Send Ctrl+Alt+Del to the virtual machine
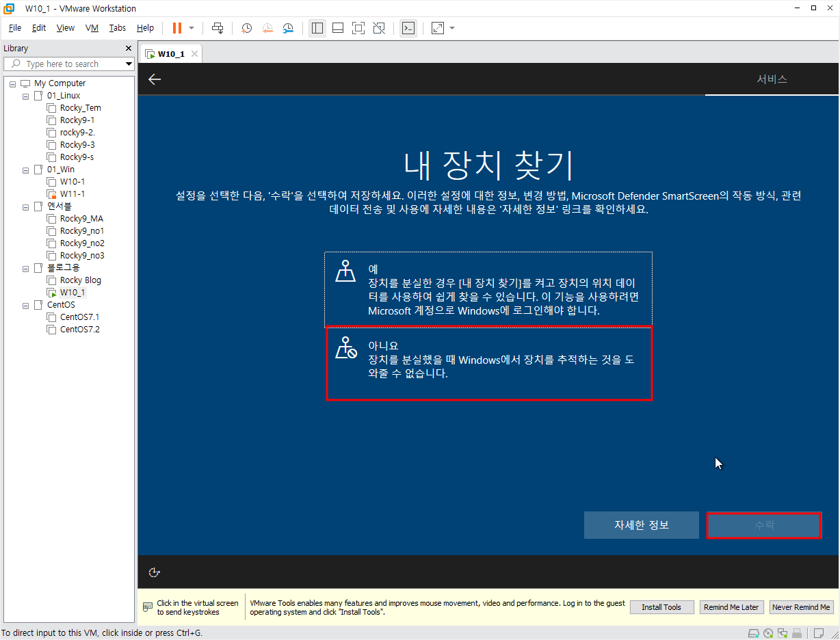 pos(218,28)
